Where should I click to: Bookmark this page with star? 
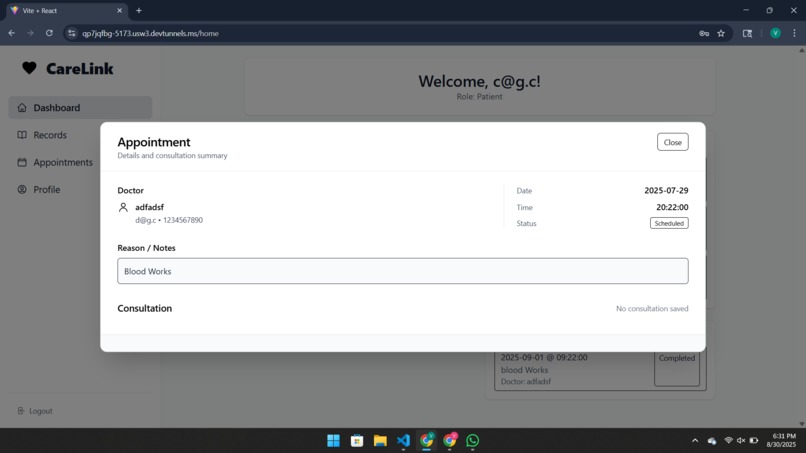point(721,33)
